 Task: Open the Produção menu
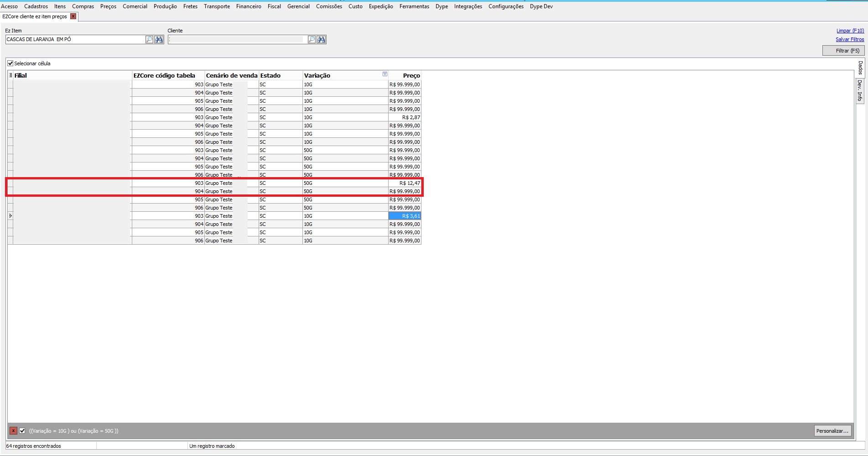tap(165, 6)
